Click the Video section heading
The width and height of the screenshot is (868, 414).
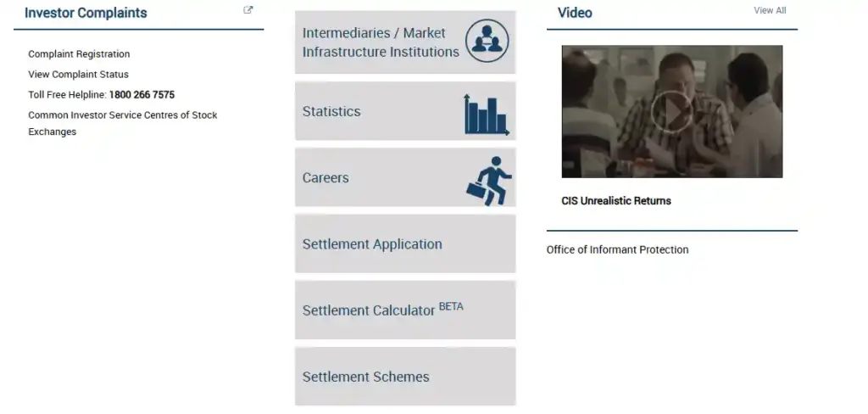point(575,14)
